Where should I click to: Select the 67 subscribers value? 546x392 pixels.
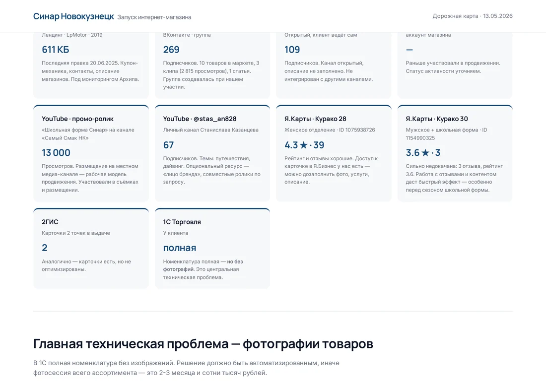coord(169,145)
